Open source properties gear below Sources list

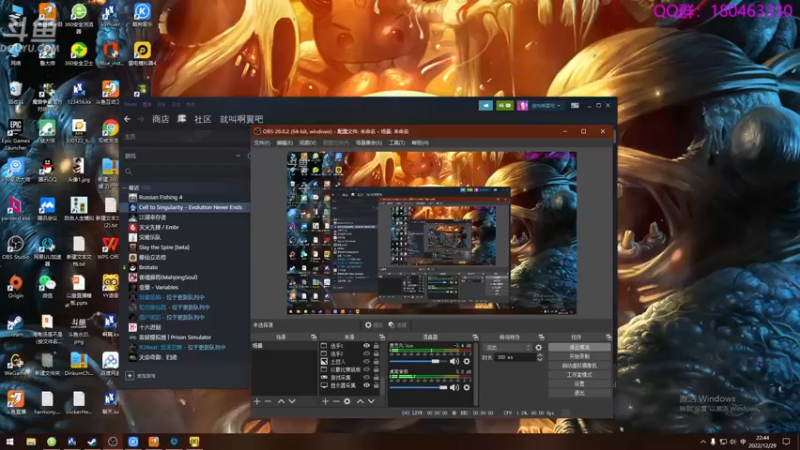pyautogui.click(x=347, y=402)
